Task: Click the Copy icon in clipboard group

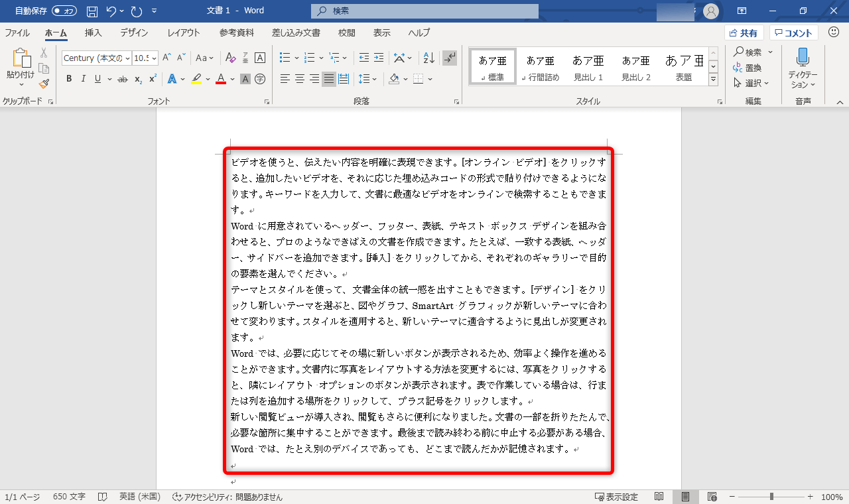Action: (x=44, y=68)
